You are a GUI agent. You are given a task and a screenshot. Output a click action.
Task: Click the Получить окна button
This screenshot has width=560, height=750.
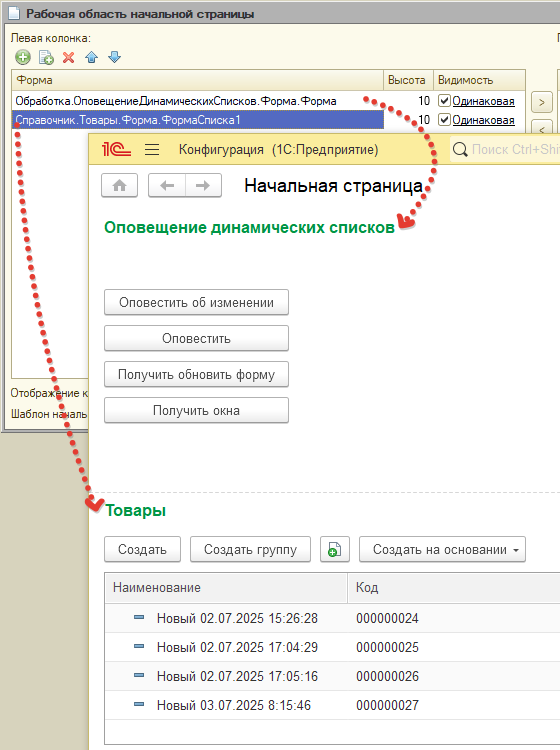coord(197,410)
